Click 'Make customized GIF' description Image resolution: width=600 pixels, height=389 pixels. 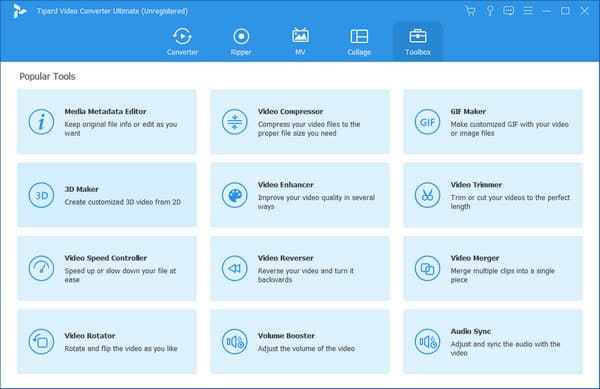[509, 129]
